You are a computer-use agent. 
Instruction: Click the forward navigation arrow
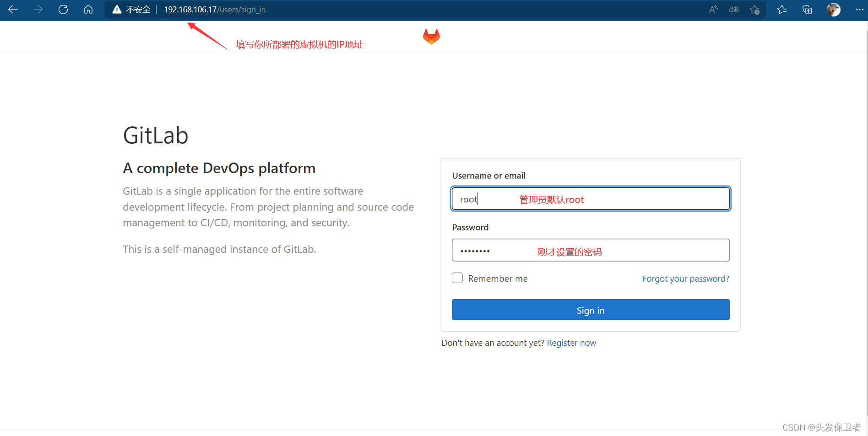pos(38,9)
